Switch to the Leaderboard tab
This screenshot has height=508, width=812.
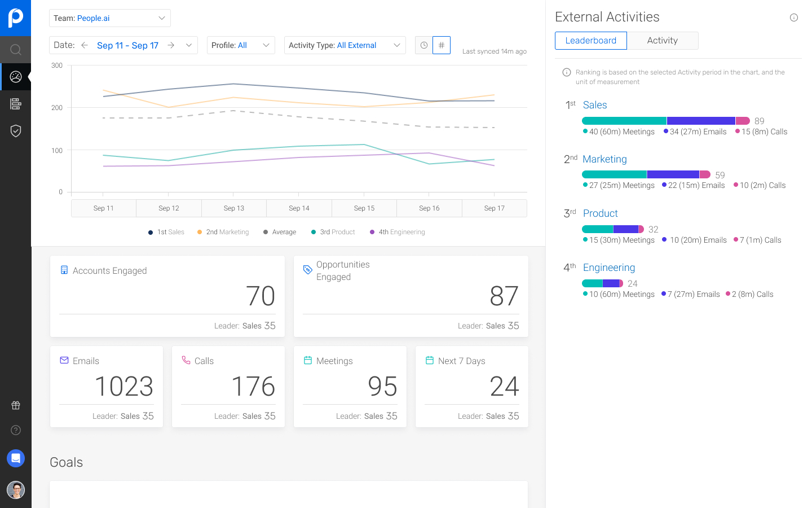point(591,41)
